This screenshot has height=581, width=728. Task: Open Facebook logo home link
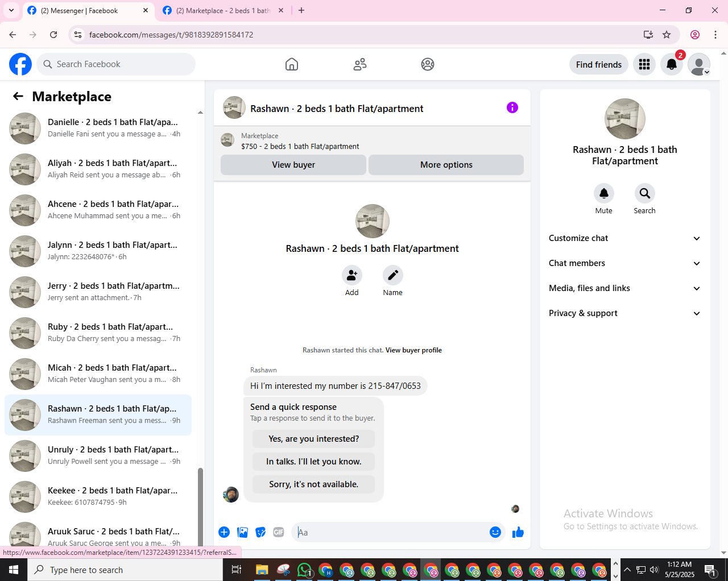[x=20, y=64]
